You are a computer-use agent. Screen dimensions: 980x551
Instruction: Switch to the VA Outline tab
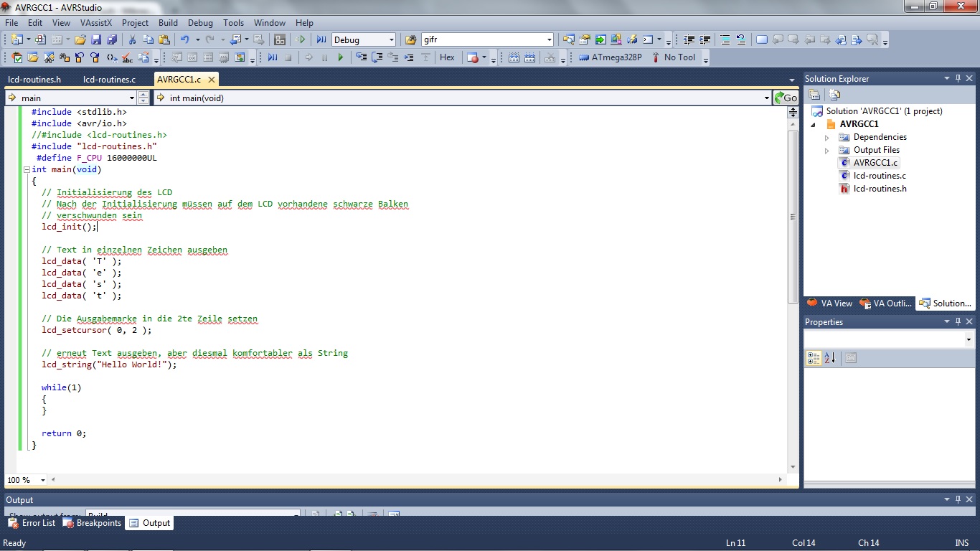point(887,303)
